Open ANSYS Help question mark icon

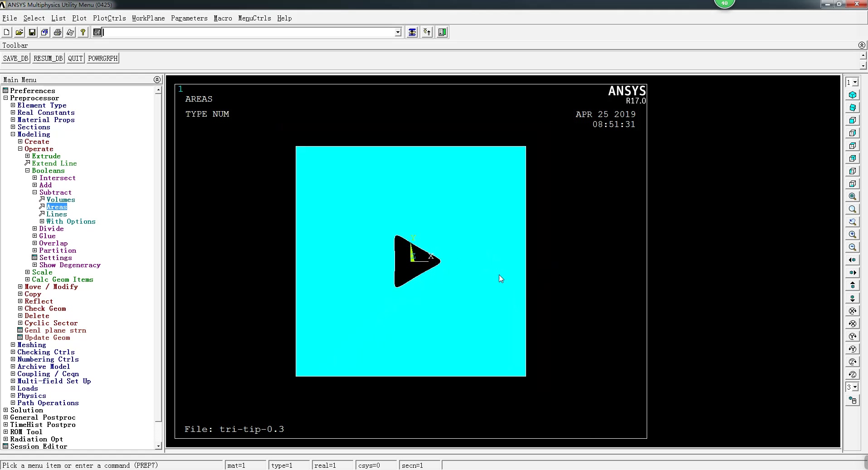tap(83, 32)
